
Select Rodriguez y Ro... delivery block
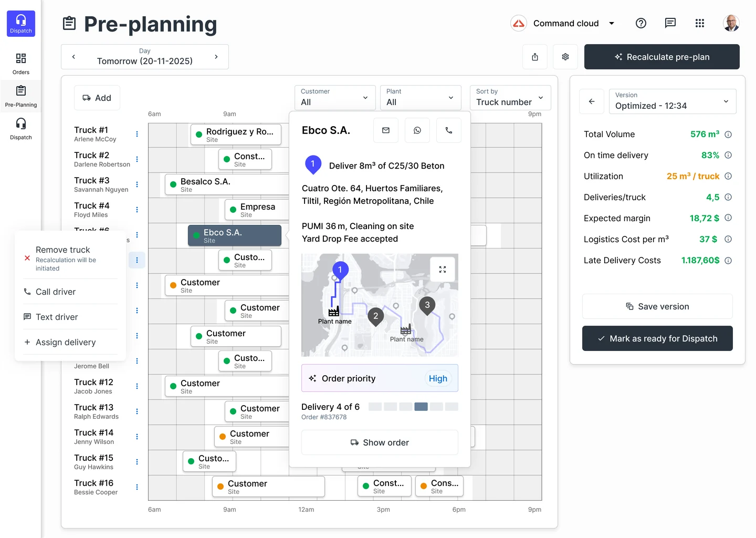pos(236,134)
